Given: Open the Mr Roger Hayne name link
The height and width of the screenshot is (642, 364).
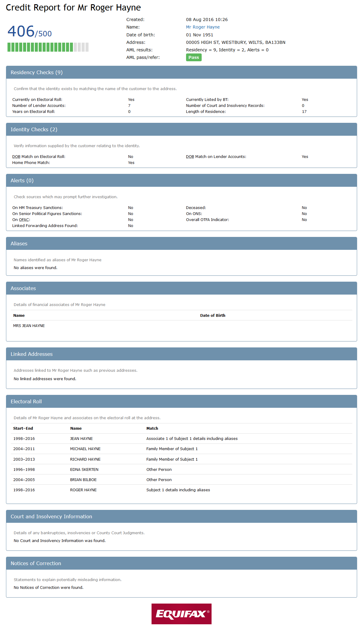Looking at the screenshot, I should [x=203, y=27].
